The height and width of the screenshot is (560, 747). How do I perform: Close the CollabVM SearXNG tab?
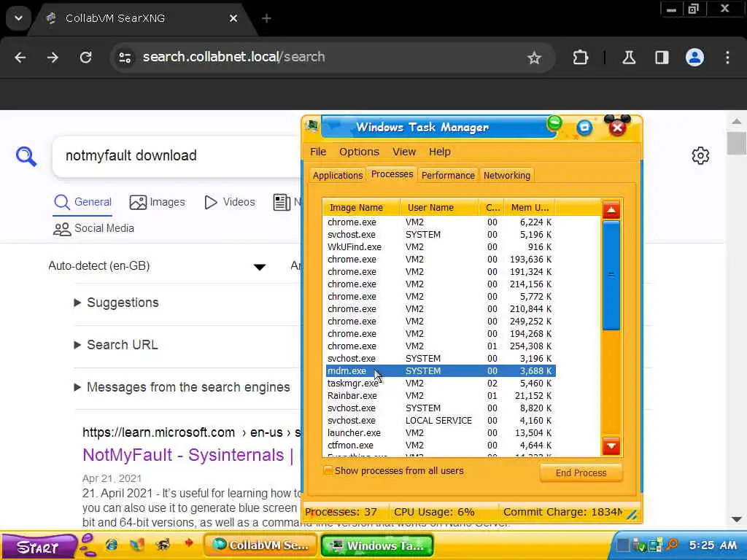[233, 18]
